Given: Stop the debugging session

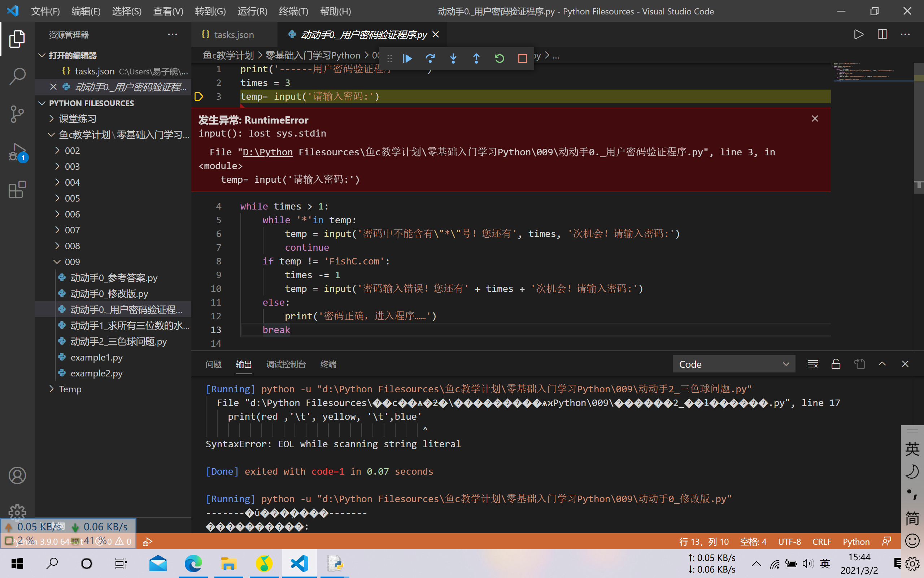Looking at the screenshot, I should tap(522, 59).
